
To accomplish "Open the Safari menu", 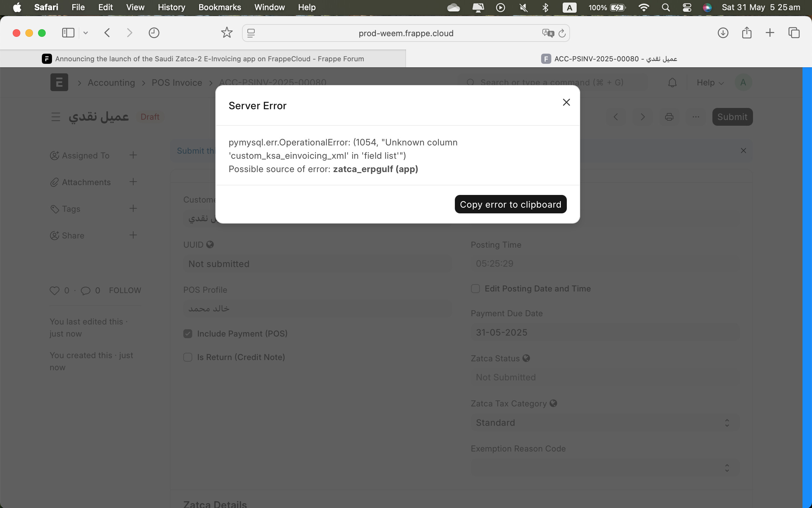I will click(x=46, y=7).
